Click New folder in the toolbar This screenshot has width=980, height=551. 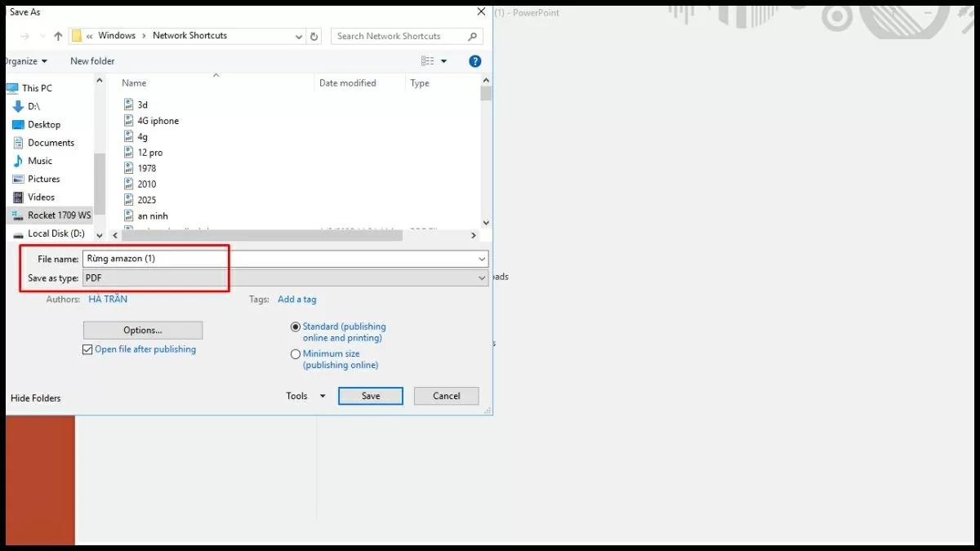[92, 61]
